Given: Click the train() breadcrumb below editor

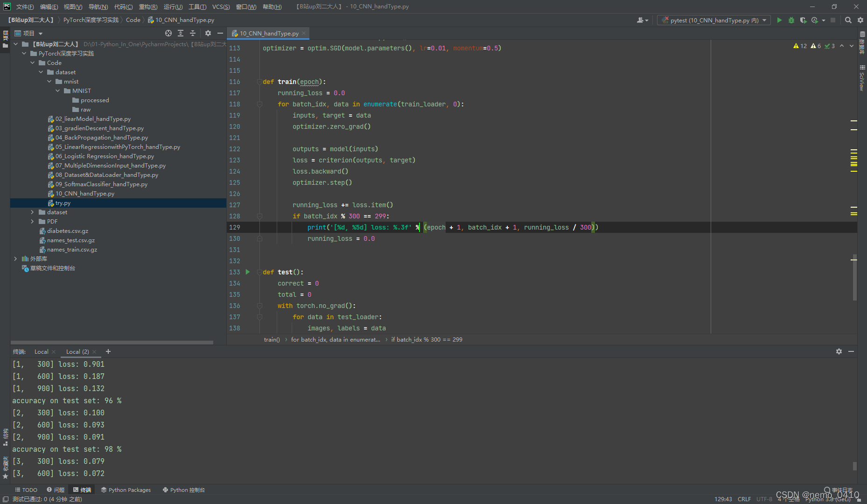Looking at the screenshot, I should point(272,339).
